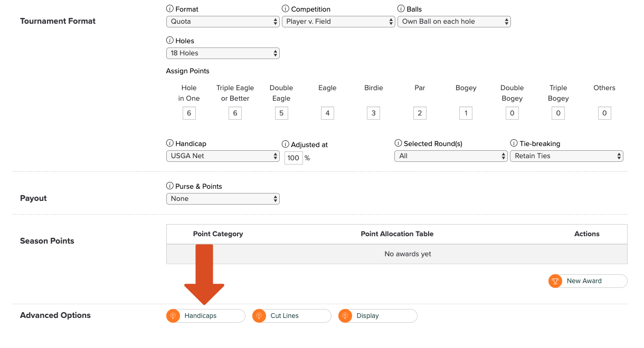Expand the Handicap dropdown set to USGA Net

pos(222,156)
